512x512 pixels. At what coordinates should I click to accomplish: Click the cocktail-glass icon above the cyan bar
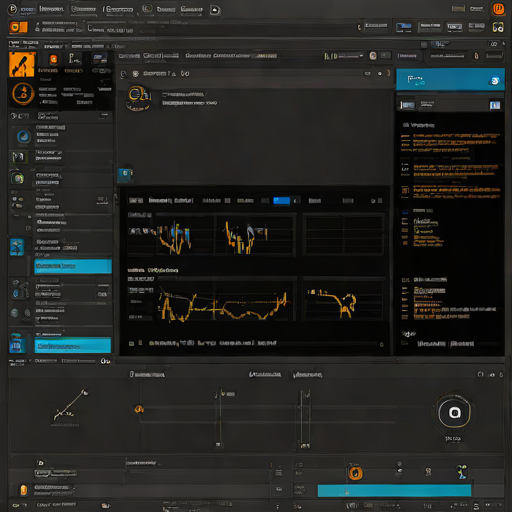[462, 471]
